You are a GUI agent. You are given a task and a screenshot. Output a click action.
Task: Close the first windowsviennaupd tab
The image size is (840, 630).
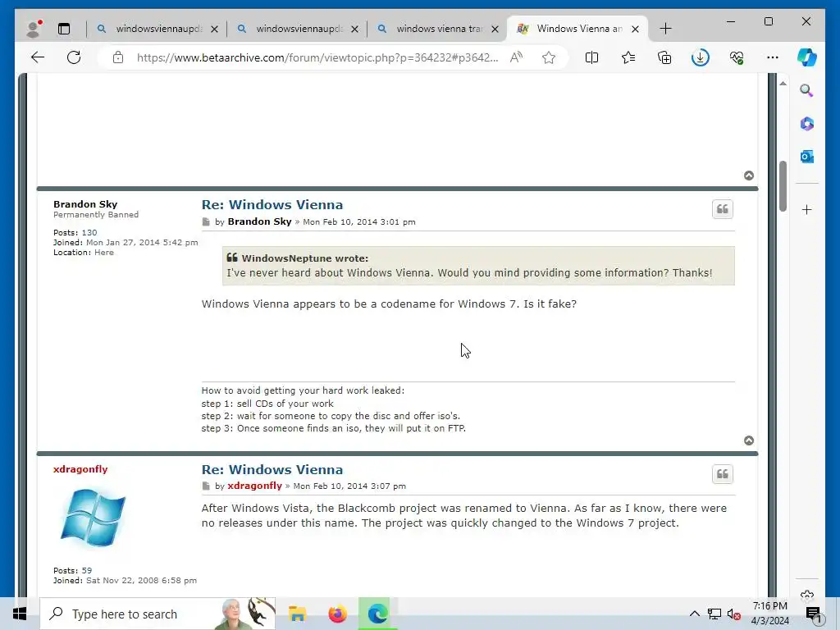click(x=214, y=29)
